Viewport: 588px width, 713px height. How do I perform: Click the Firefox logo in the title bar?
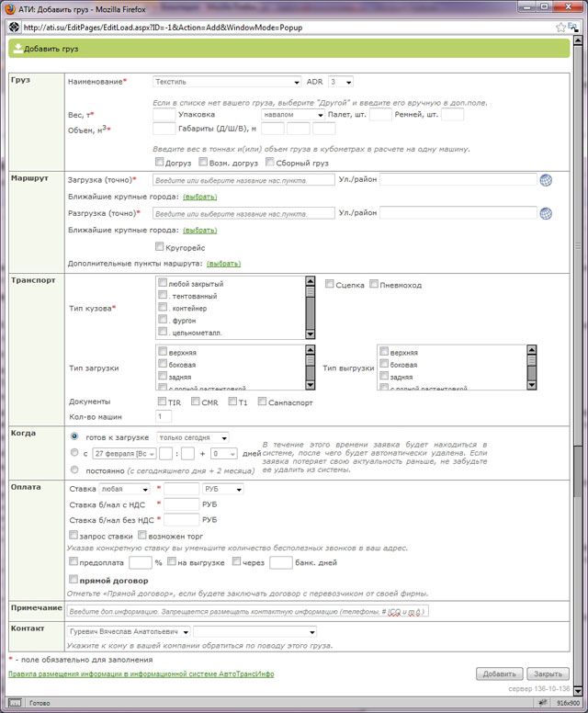[x=9, y=8]
